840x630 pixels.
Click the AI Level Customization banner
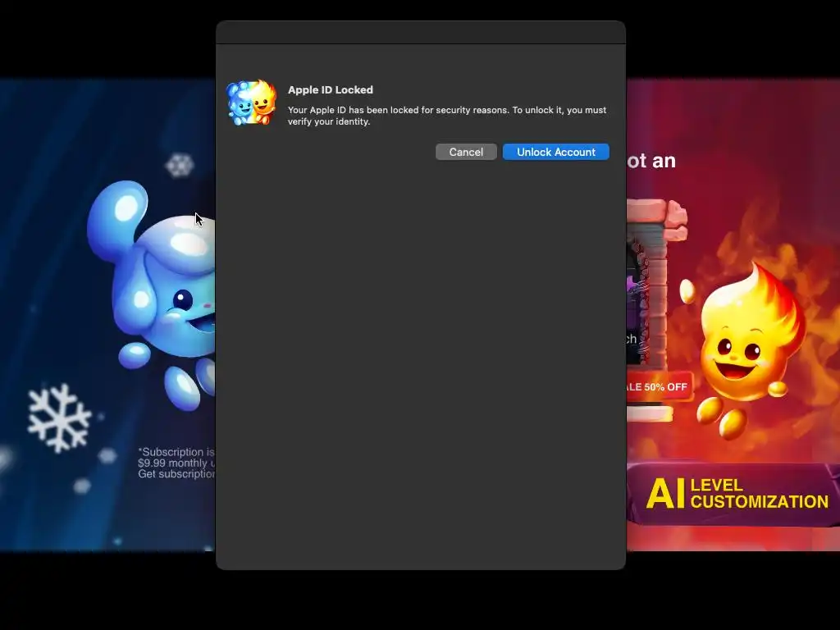(733, 494)
